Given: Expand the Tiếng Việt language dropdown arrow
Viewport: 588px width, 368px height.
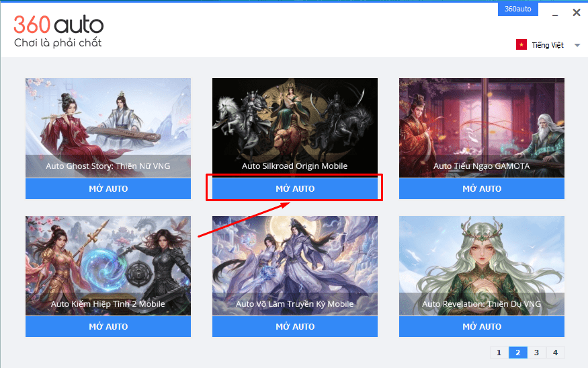Looking at the screenshot, I should click(577, 45).
